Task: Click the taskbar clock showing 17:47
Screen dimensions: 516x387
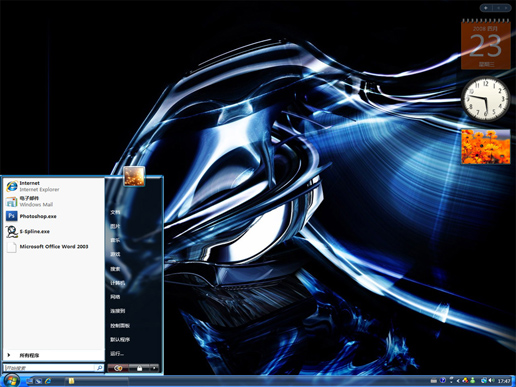Action: (x=504, y=381)
